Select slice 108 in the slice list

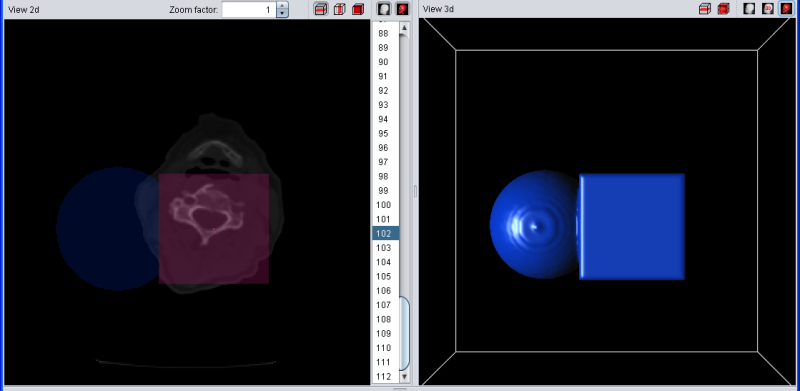pyautogui.click(x=386, y=319)
